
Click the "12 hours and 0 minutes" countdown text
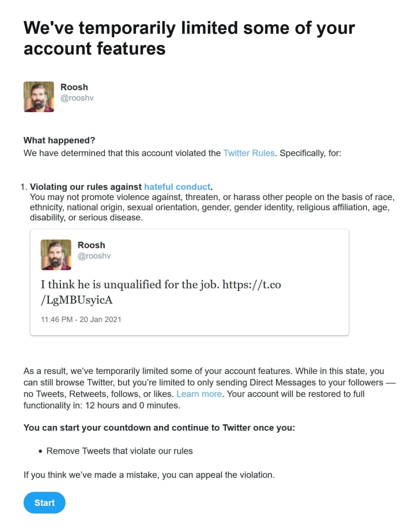[132, 405]
